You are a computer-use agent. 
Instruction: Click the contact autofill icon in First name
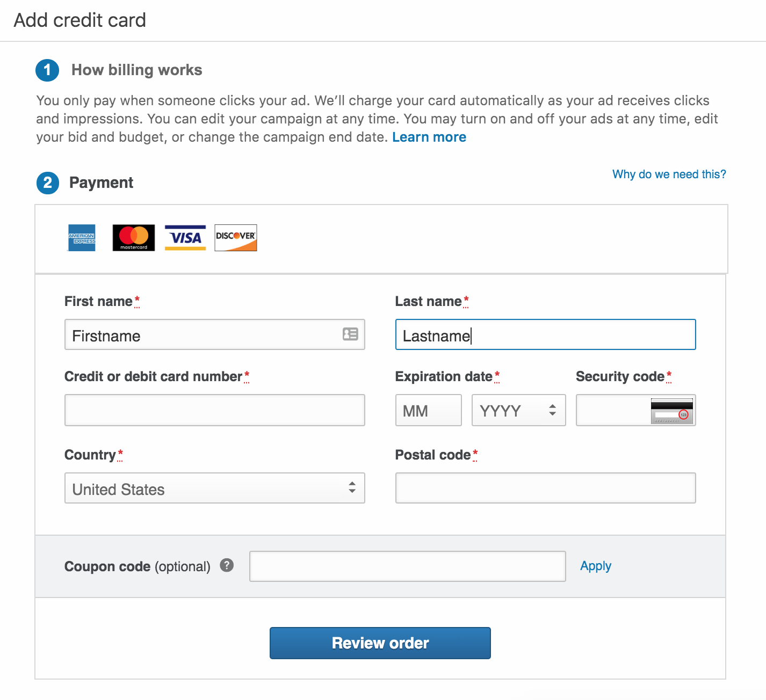[x=350, y=334]
